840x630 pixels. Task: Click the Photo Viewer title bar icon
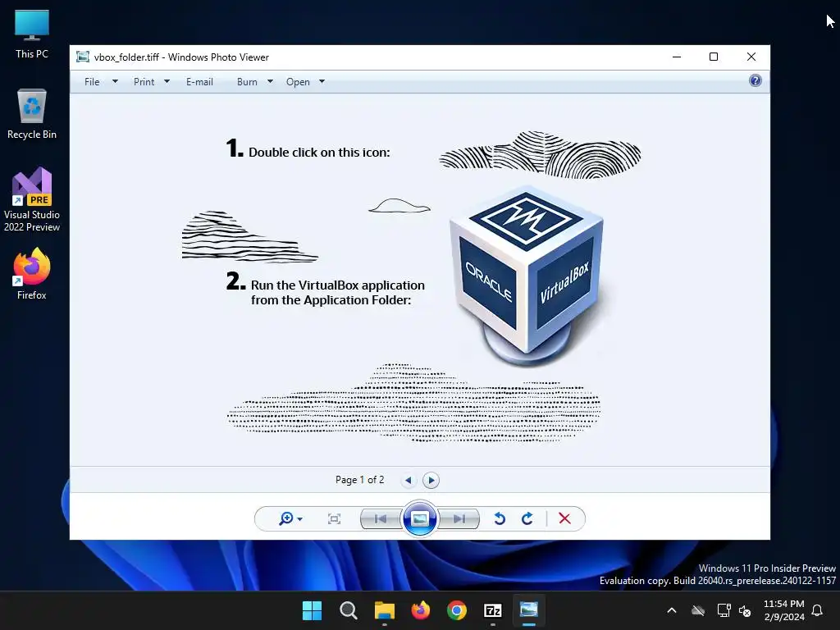(x=83, y=57)
